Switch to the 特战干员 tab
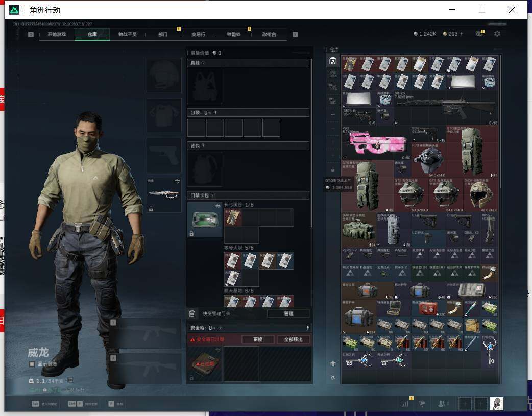This screenshot has height=416, width=532. pyautogui.click(x=127, y=34)
